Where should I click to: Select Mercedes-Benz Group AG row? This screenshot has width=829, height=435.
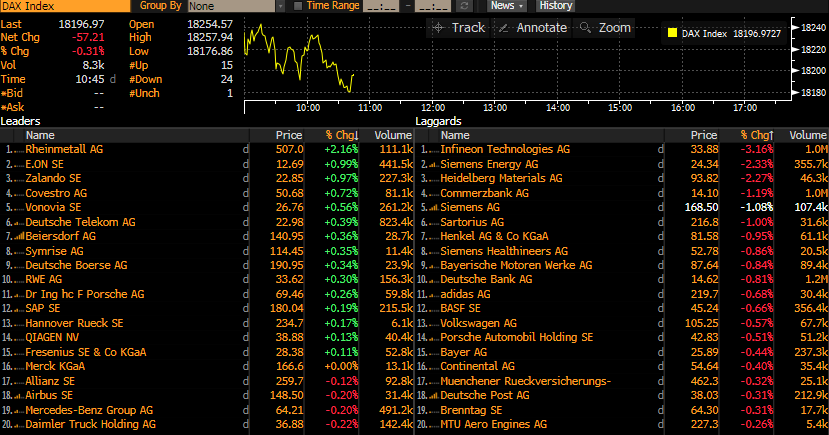tap(206, 410)
